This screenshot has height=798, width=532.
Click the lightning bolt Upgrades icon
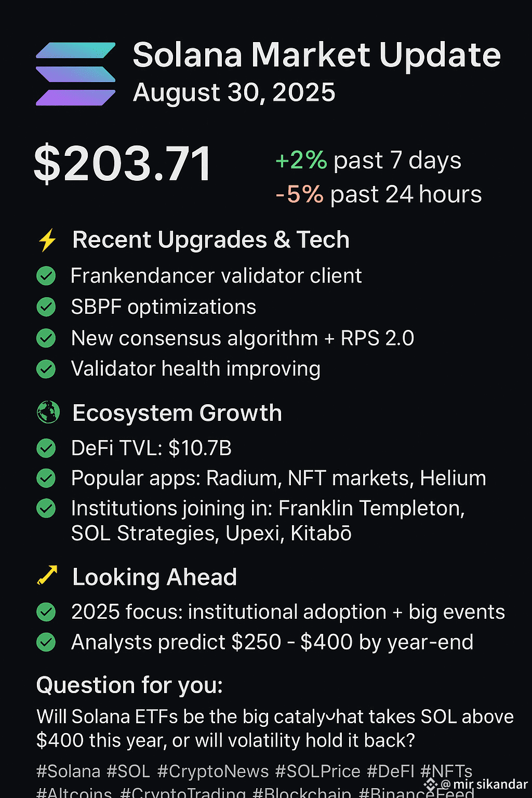click(x=47, y=241)
